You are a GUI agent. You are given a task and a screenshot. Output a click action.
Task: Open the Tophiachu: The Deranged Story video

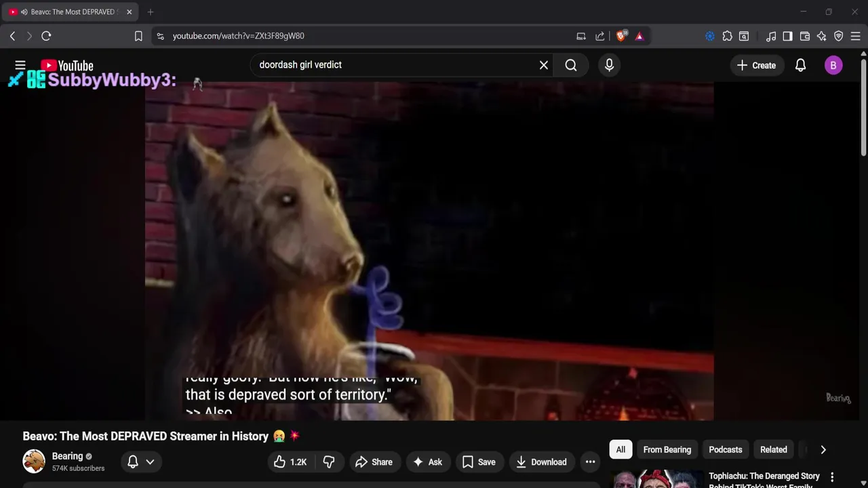coord(764,481)
